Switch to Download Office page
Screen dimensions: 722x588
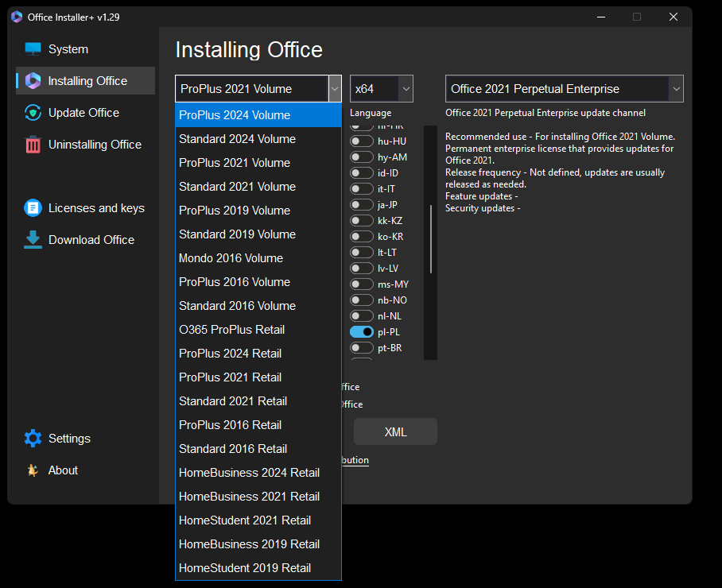pyautogui.click(x=86, y=240)
